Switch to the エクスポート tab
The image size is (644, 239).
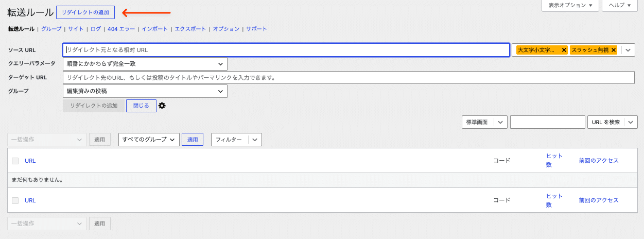pyautogui.click(x=190, y=29)
